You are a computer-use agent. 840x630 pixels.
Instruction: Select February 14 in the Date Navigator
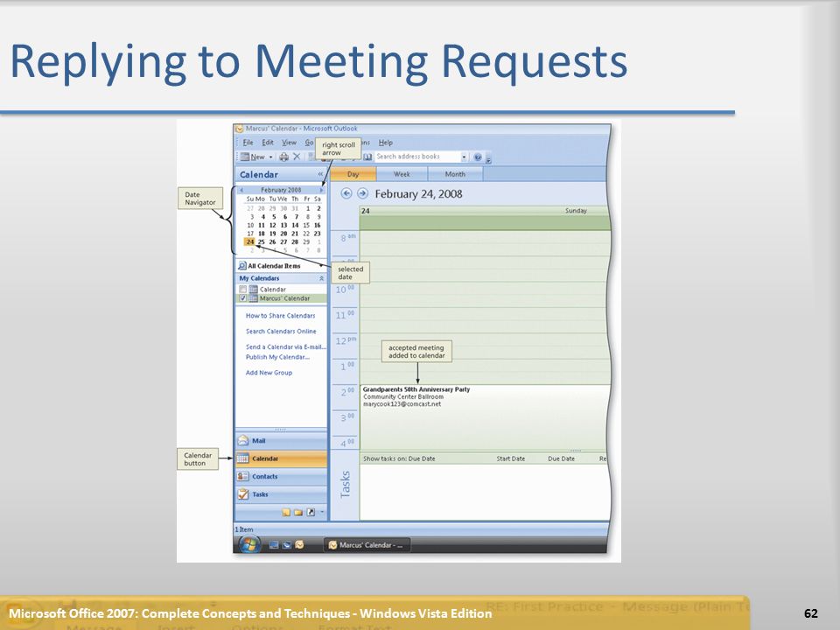[295, 225]
